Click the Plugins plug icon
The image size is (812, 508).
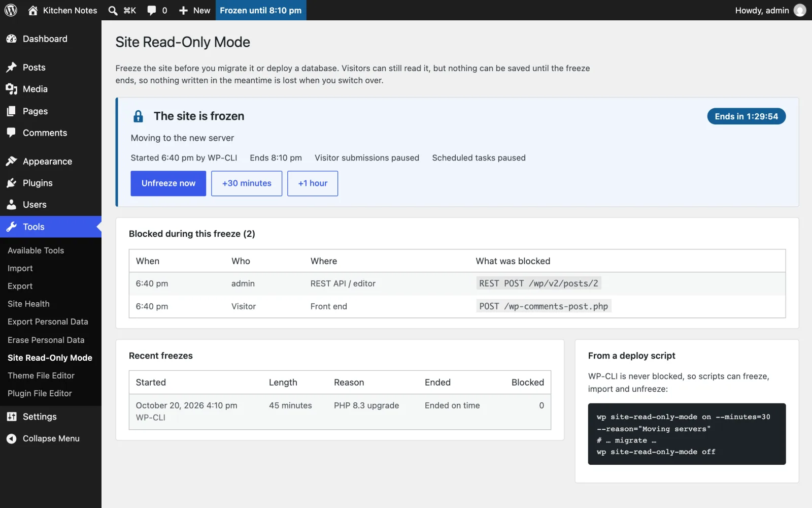point(12,183)
